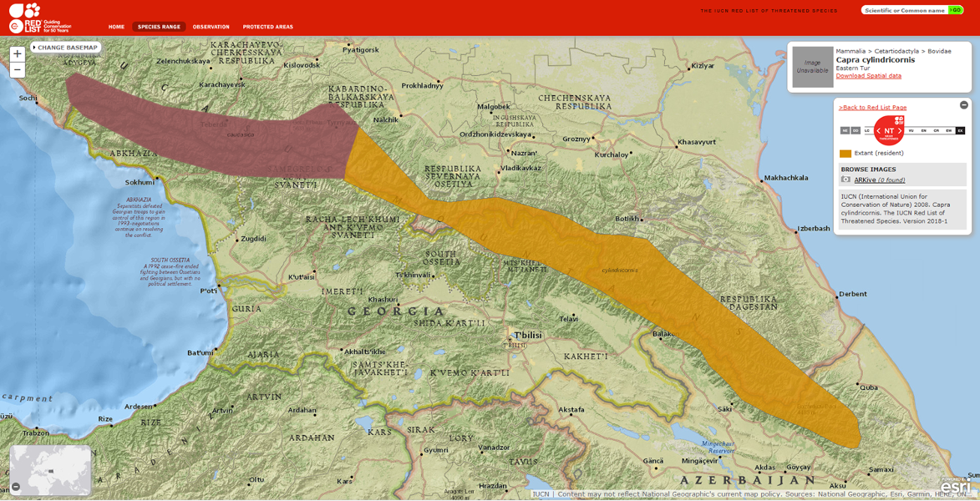Click the camera icon under Browse Images
This screenshot has width=980, height=501.
click(845, 180)
